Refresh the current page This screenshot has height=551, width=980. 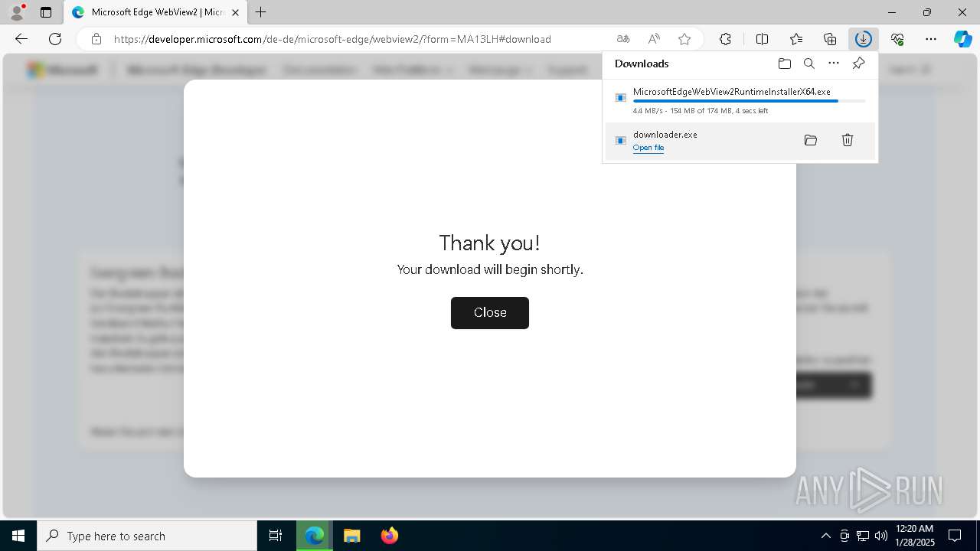tap(55, 39)
